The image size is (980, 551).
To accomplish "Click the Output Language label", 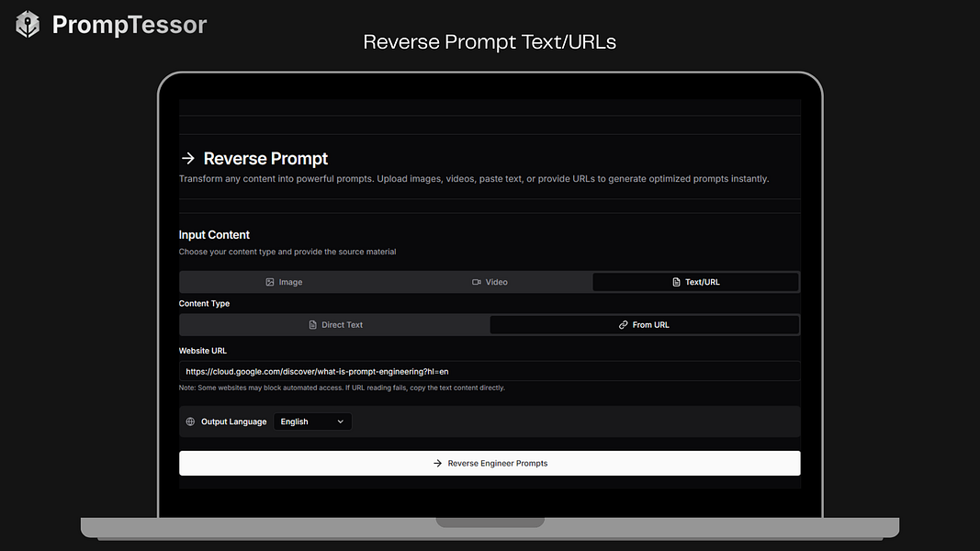I will [x=234, y=422].
